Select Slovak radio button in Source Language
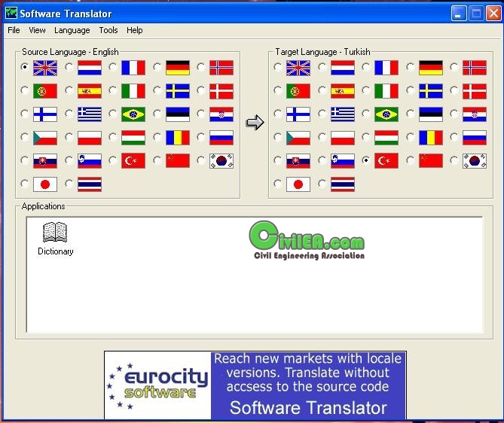Screen dimensions: 504x423 [x=25, y=160]
